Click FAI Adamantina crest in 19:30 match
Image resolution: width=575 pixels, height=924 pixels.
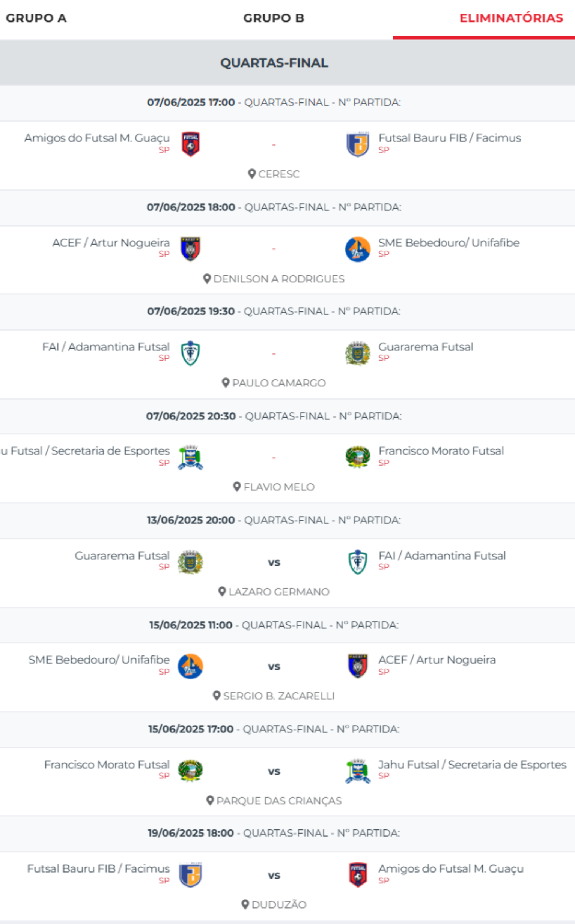coord(191,353)
